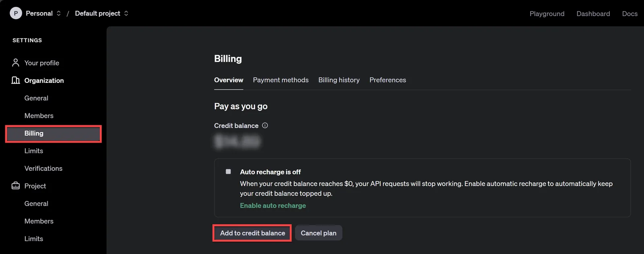Select Organization section heading

point(44,80)
